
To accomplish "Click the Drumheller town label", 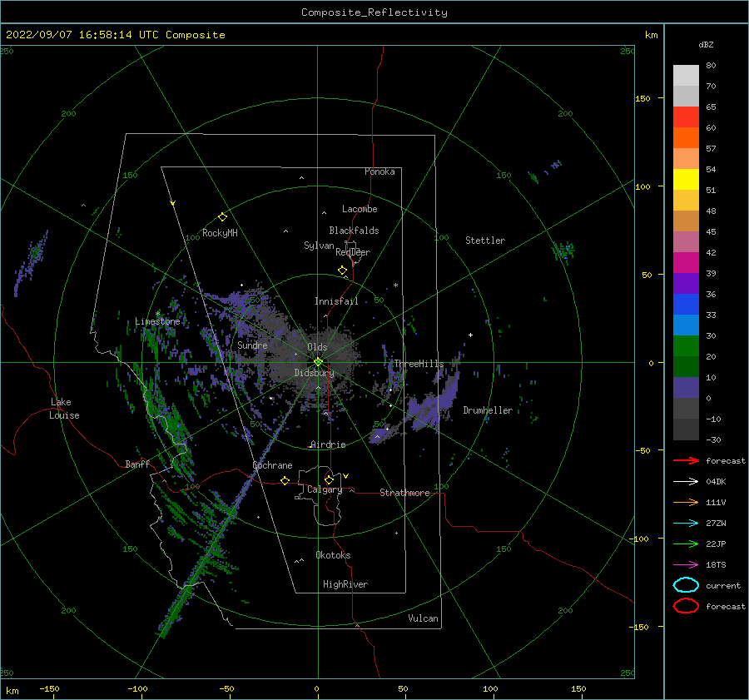I will coord(488,410).
